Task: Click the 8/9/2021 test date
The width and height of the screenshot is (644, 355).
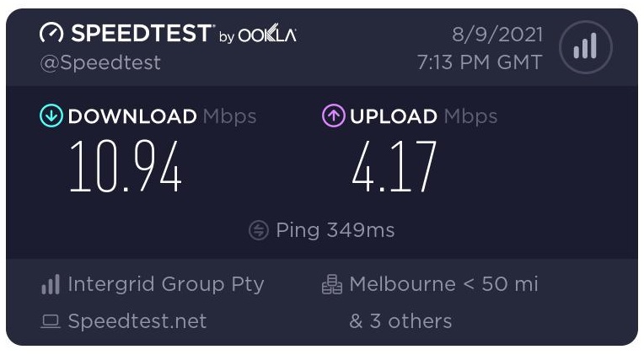Action: click(x=497, y=34)
